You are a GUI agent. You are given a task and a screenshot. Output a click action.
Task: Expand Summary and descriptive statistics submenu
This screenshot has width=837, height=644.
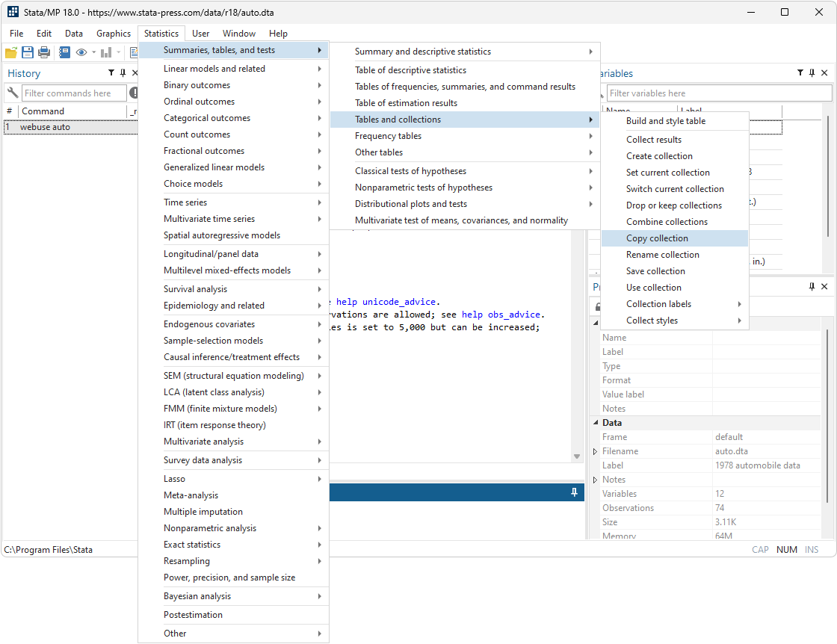464,52
